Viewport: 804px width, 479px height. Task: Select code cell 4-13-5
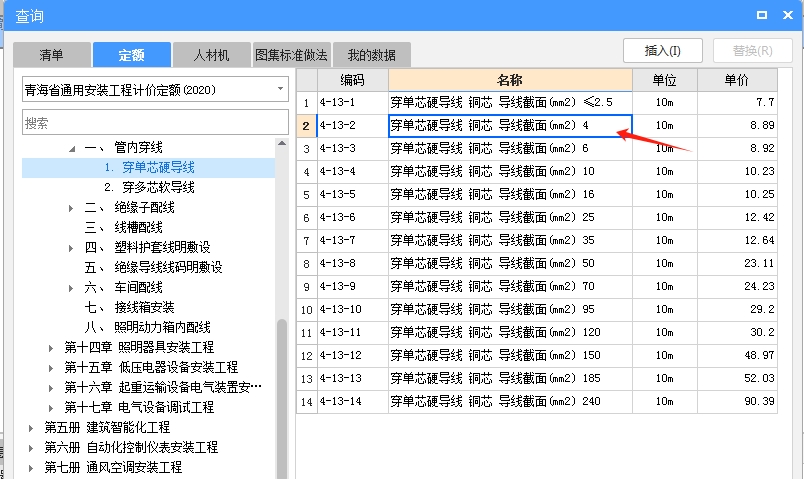353,195
